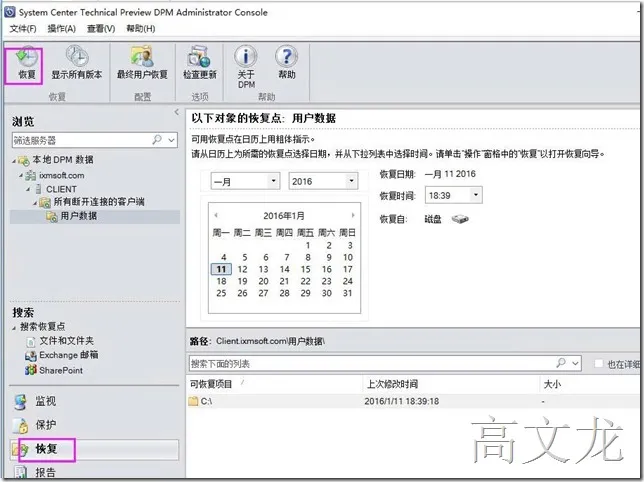
Task: Click the disk icon next to 磁盘
Action: [460, 219]
